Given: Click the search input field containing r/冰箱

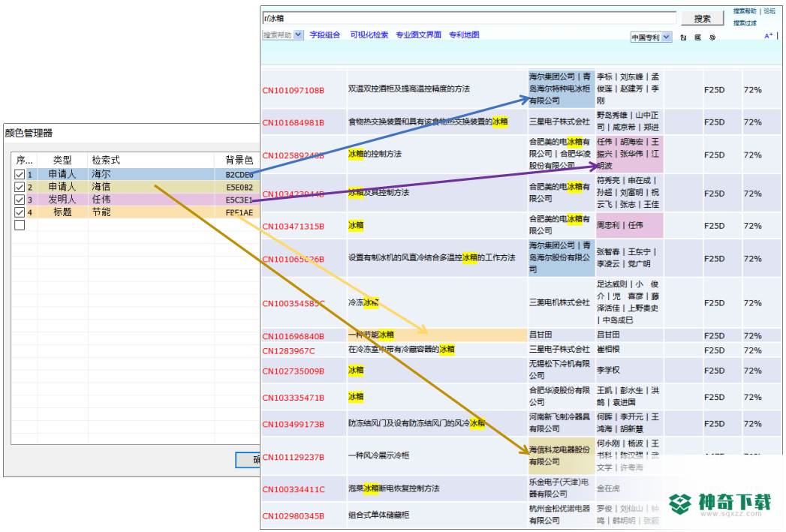Looking at the screenshot, I should pyautogui.click(x=469, y=19).
